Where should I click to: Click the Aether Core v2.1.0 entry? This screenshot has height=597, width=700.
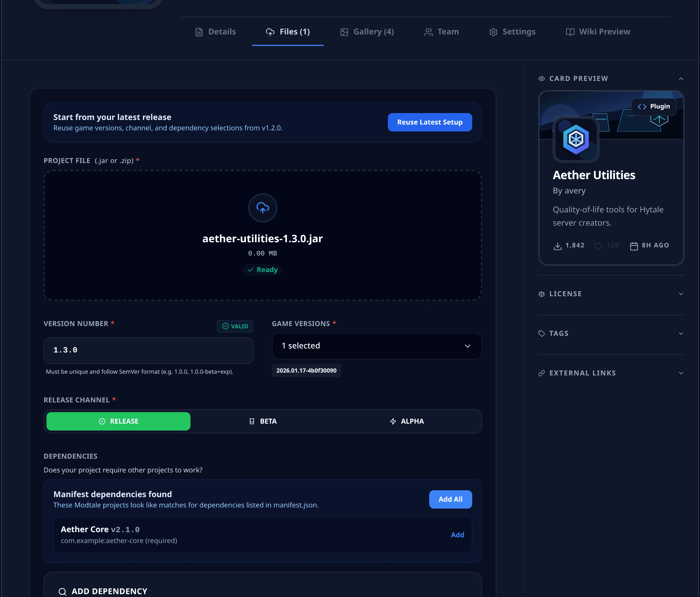pos(262,535)
